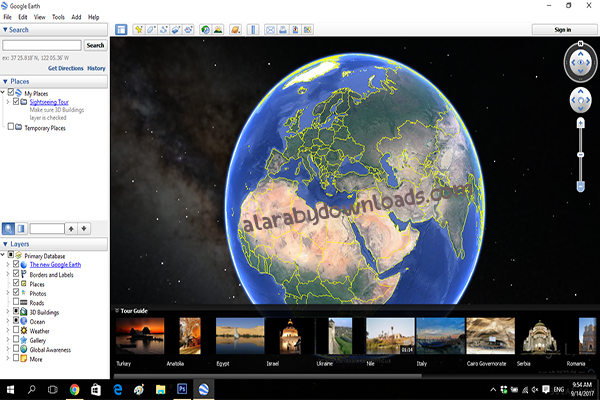Enable the Global Awareness layer checkbox
The image size is (600, 400).
tap(16, 348)
